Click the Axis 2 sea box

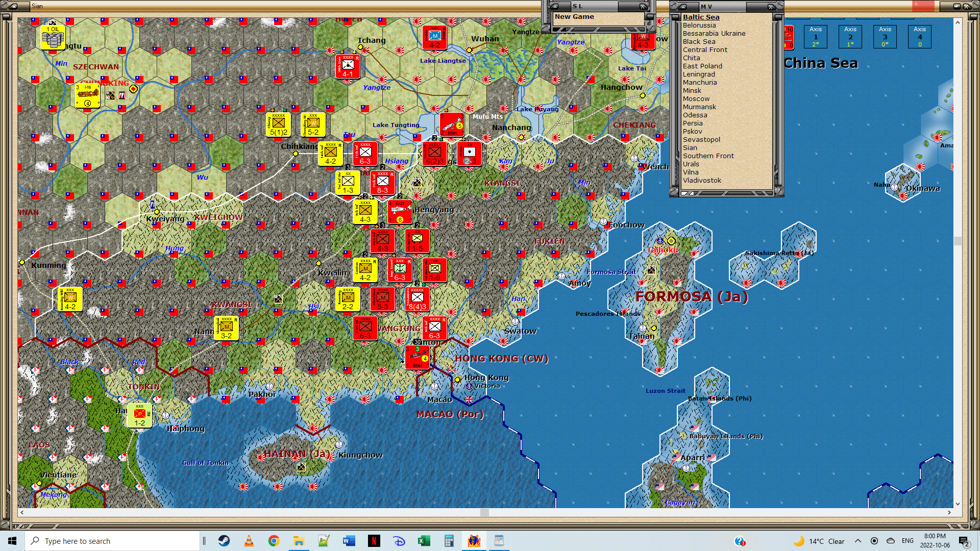[x=850, y=37]
